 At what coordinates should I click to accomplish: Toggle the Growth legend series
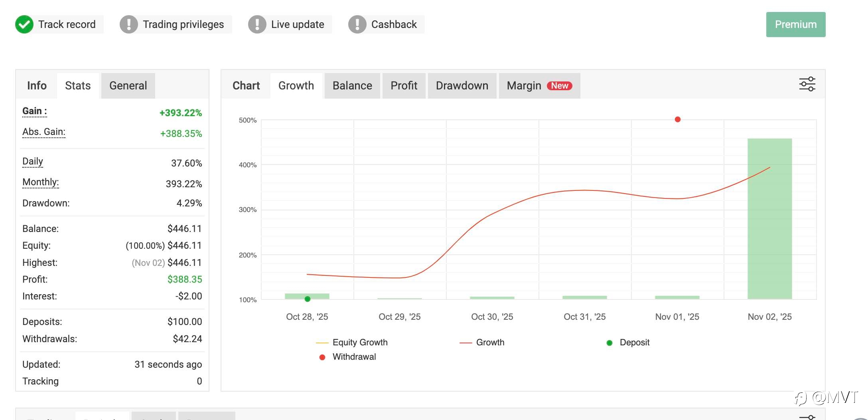[x=482, y=343]
